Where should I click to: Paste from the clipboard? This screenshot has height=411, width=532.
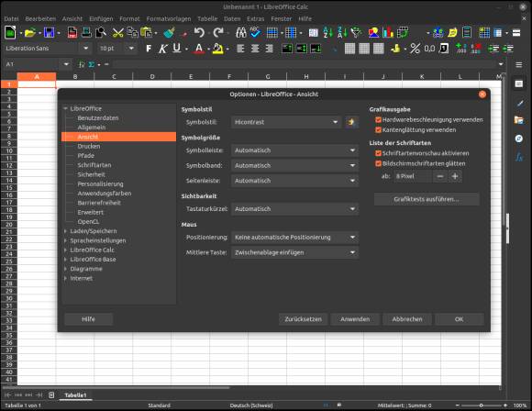pyautogui.click(x=146, y=33)
